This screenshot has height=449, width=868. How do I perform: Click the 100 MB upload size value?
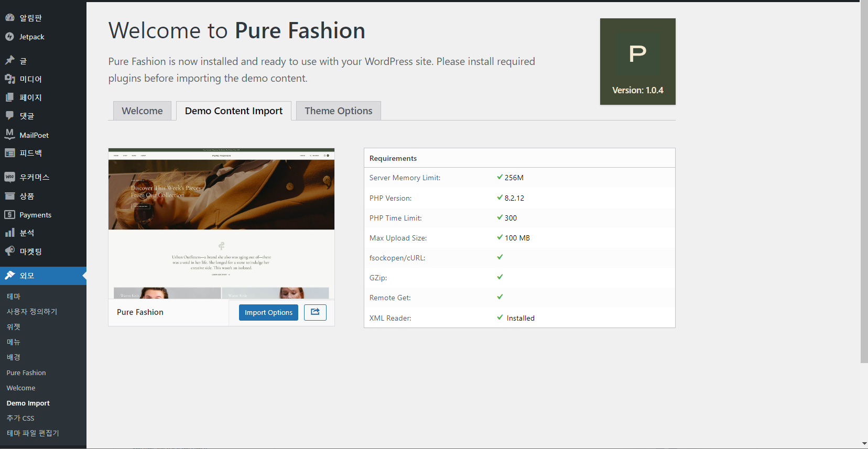click(517, 238)
